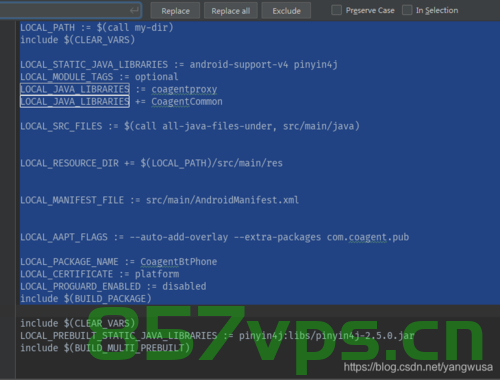This screenshot has height=380, width=500.
Task: Click 'LOCAL_CERTIFICATE := platform' line
Action: pyautogui.click(x=99, y=274)
